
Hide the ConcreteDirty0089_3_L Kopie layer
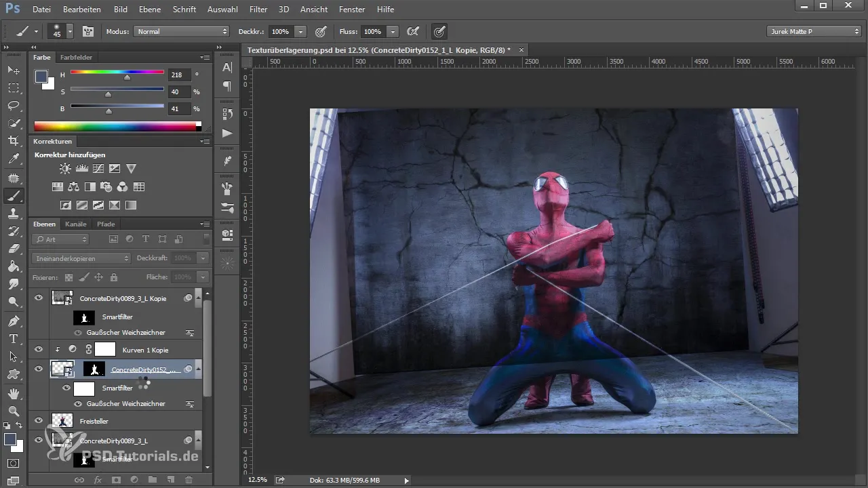click(39, 298)
